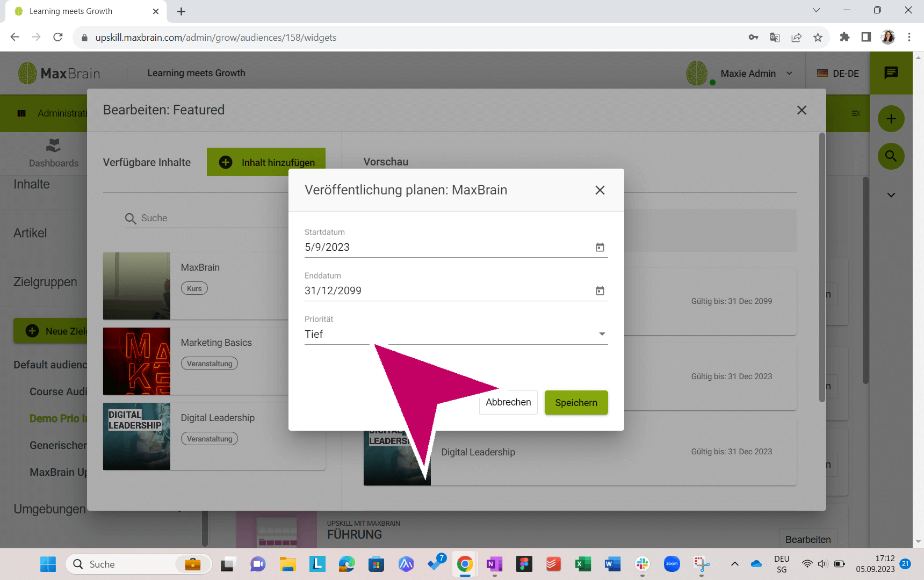Click the Speichern button

click(576, 402)
